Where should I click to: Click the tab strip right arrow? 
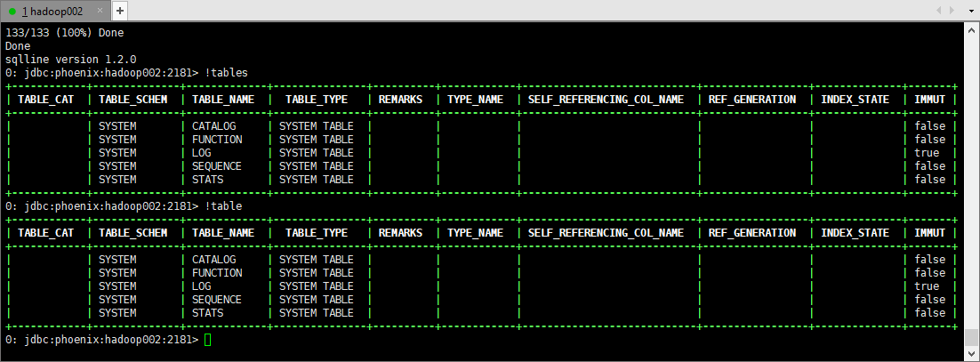(952, 11)
